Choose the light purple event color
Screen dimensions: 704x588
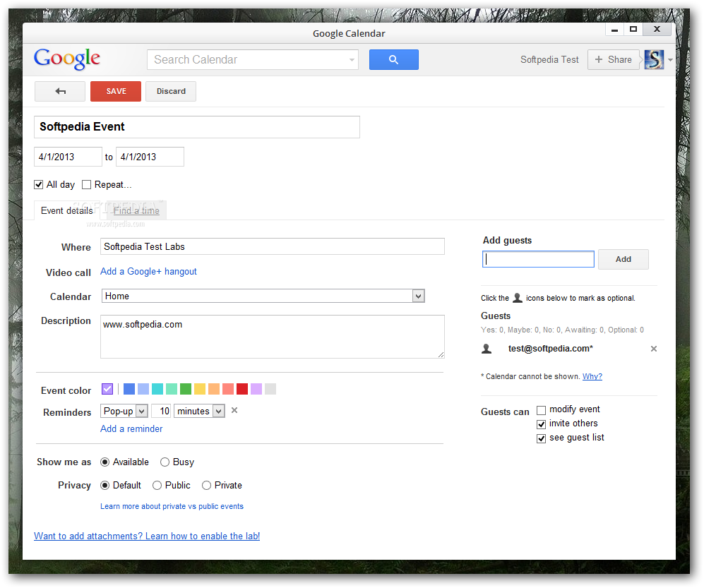[256, 389]
